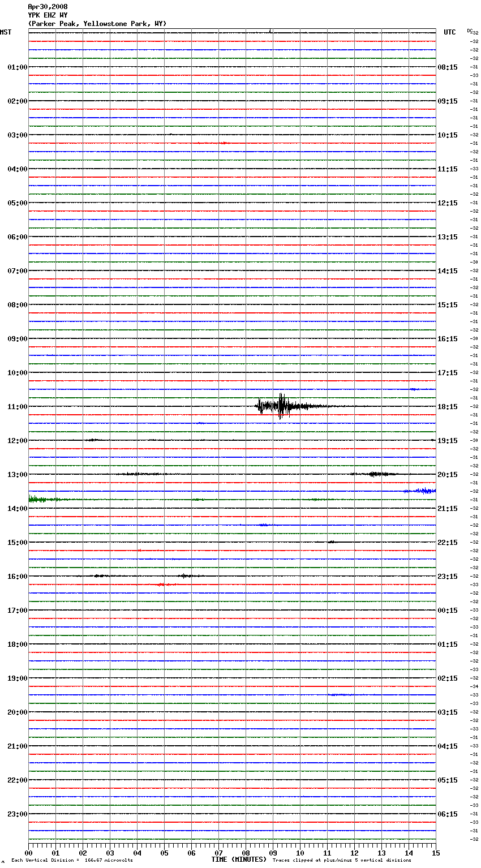Click the 00 minute axis tick label
The width and height of the screenshot is (481, 868).
point(28,853)
